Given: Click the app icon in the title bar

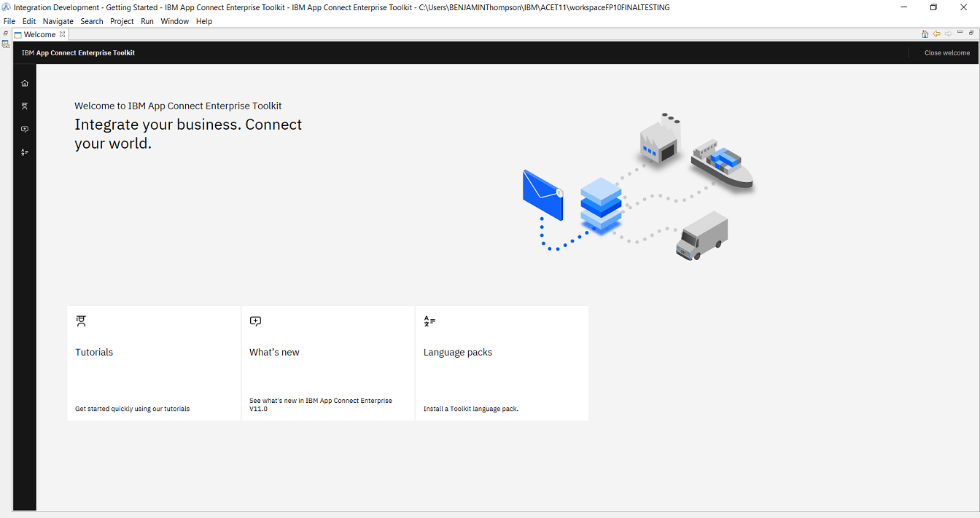Looking at the screenshot, I should [7, 7].
